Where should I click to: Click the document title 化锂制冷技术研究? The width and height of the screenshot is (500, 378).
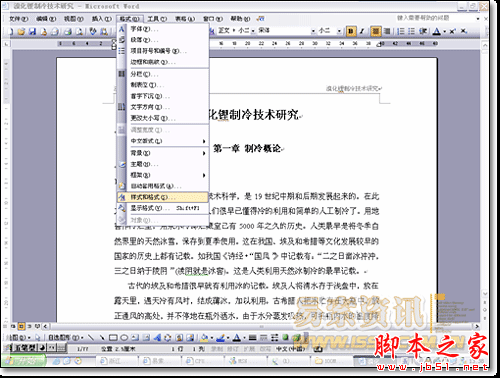click(254, 115)
